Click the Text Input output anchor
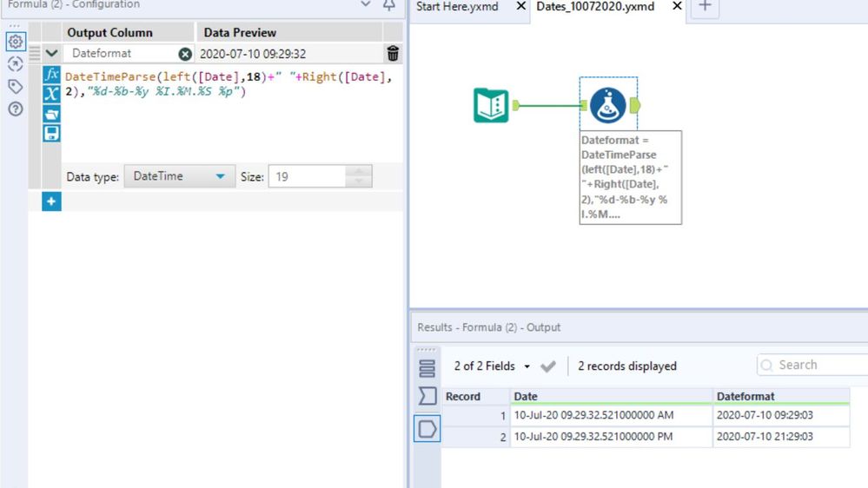Image resolution: width=868 pixels, height=488 pixels. coord(515,105)
